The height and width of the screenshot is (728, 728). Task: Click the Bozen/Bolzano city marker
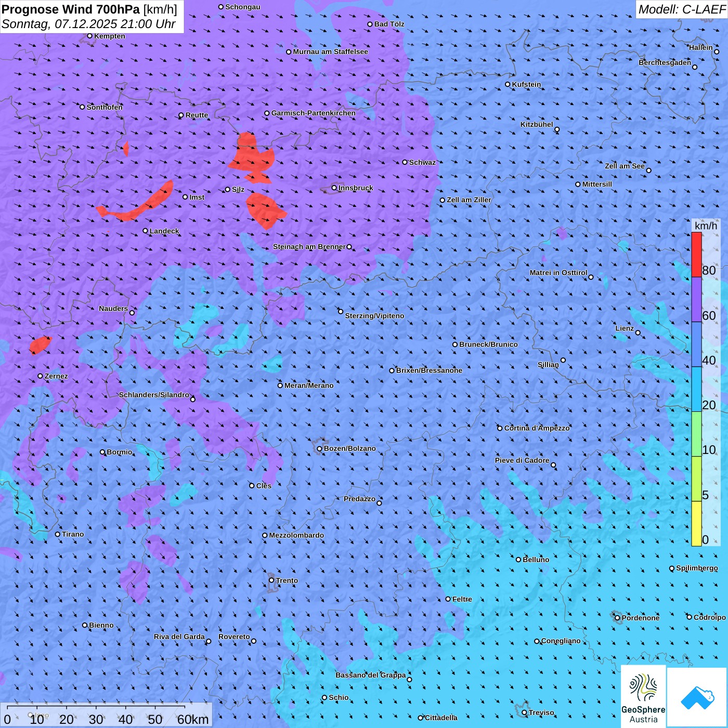(x=319, y=448)
